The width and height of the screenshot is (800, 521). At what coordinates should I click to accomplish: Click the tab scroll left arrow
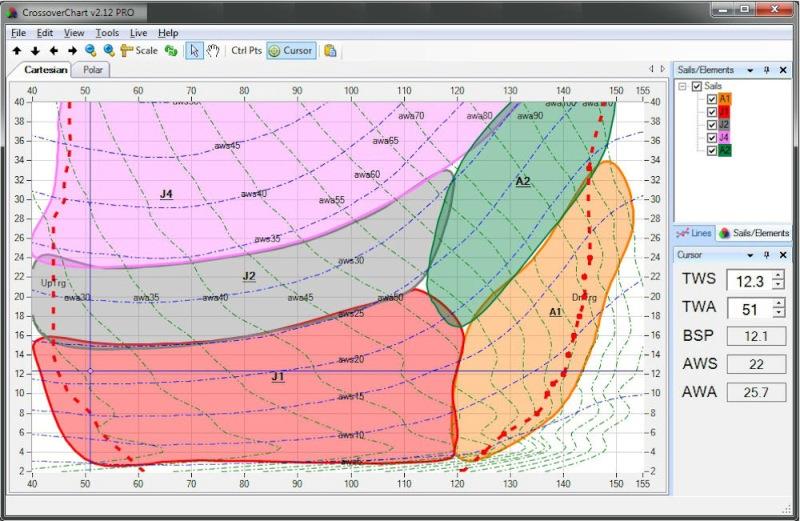coord(651,68)
